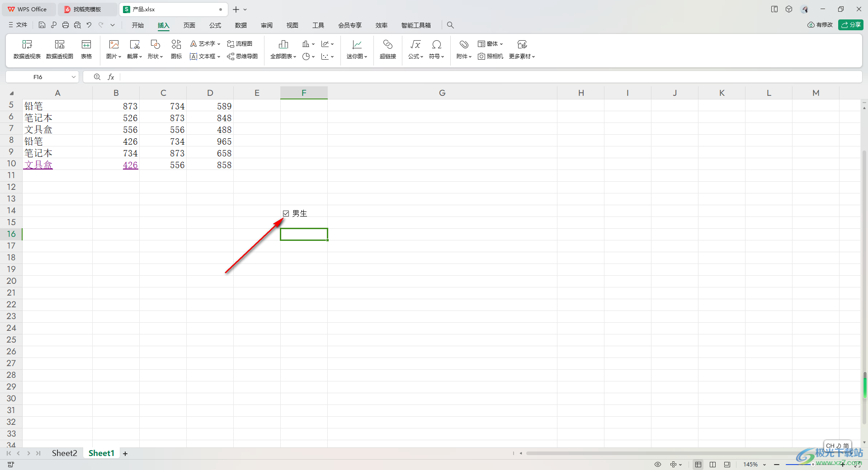Insert a 流程图 flowchart
Viewport: 868px width, 470px height.
pos(240,44)
